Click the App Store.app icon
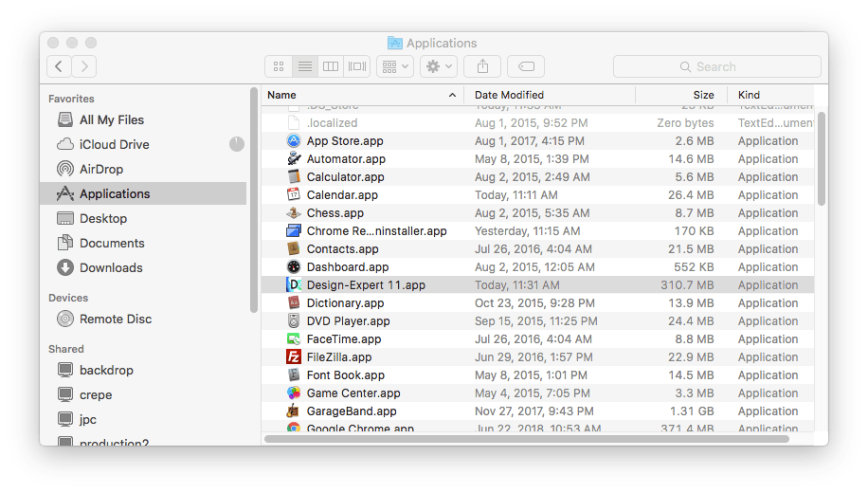 click(294, 140)
